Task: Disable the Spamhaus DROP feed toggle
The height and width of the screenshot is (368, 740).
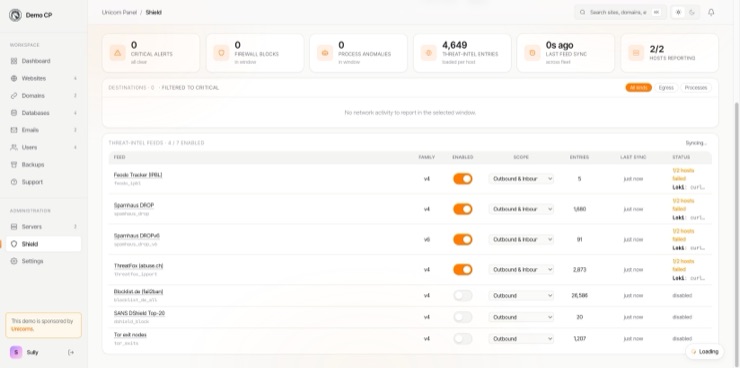Action: (462, 209)
